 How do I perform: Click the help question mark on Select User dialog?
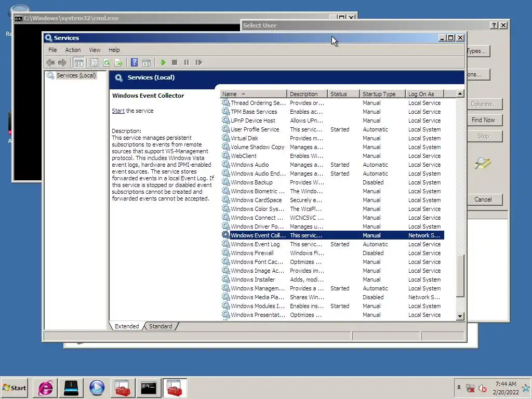point(494,25)
